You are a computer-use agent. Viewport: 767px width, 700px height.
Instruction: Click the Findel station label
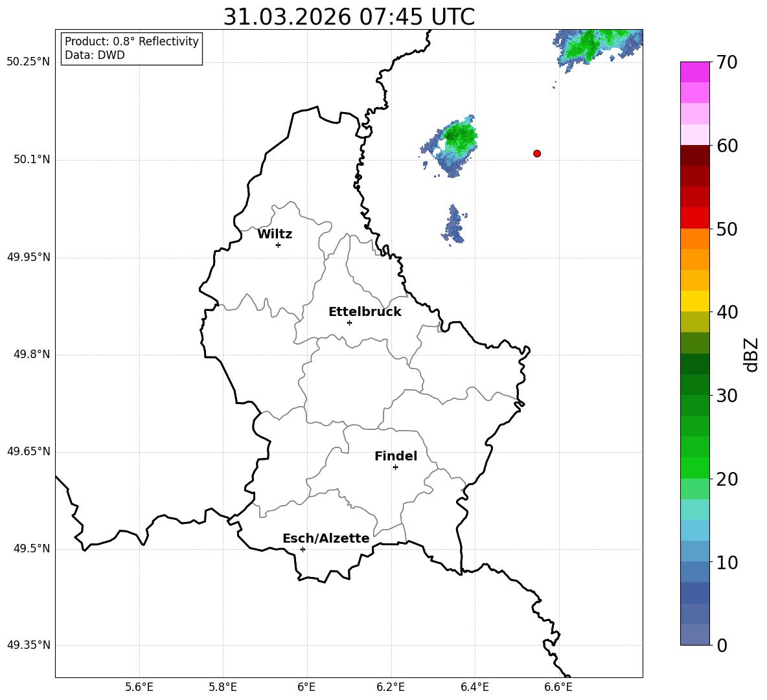[396, 456]
